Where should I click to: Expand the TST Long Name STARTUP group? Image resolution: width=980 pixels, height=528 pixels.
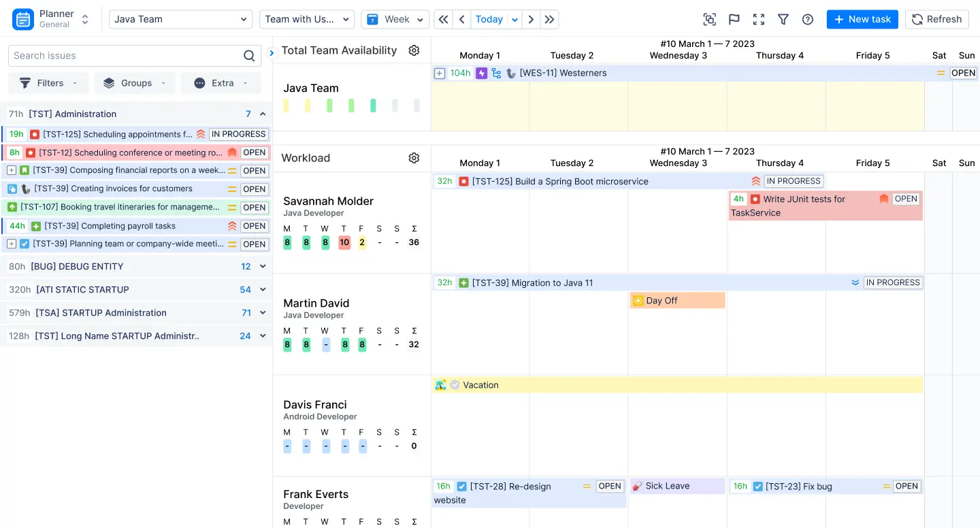pos(263,336)
